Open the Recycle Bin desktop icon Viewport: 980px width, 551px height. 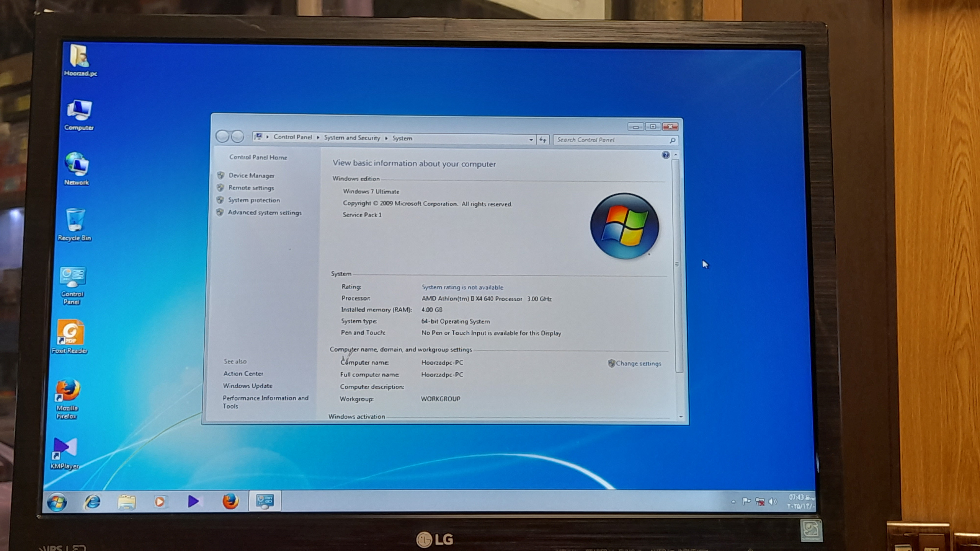[75, 225]
